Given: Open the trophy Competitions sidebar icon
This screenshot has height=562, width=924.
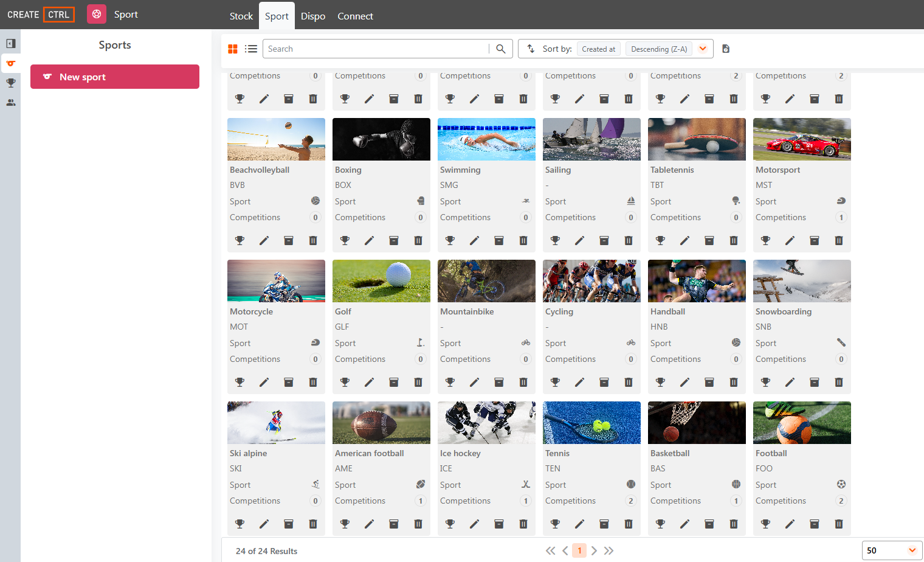Looking at the screenshot, I should [11, 83].
